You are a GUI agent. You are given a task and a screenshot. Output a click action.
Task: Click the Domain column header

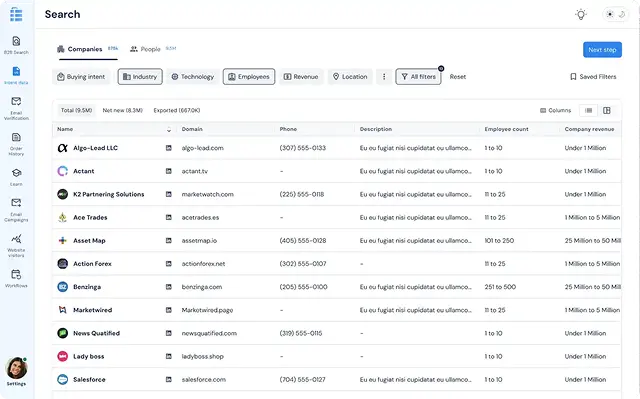pos(192,129)
